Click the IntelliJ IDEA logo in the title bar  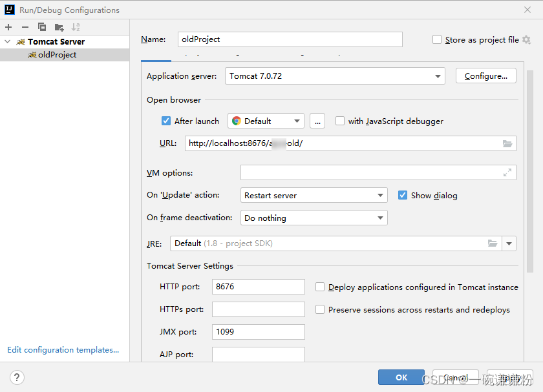click(x=9, y=10)
